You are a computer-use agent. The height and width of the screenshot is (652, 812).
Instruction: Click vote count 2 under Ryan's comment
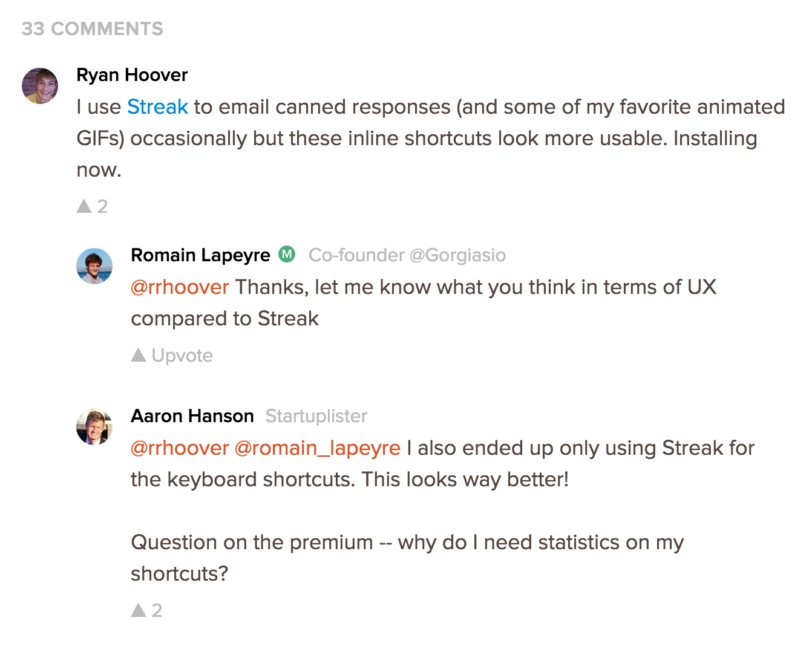tap(102, 207)
